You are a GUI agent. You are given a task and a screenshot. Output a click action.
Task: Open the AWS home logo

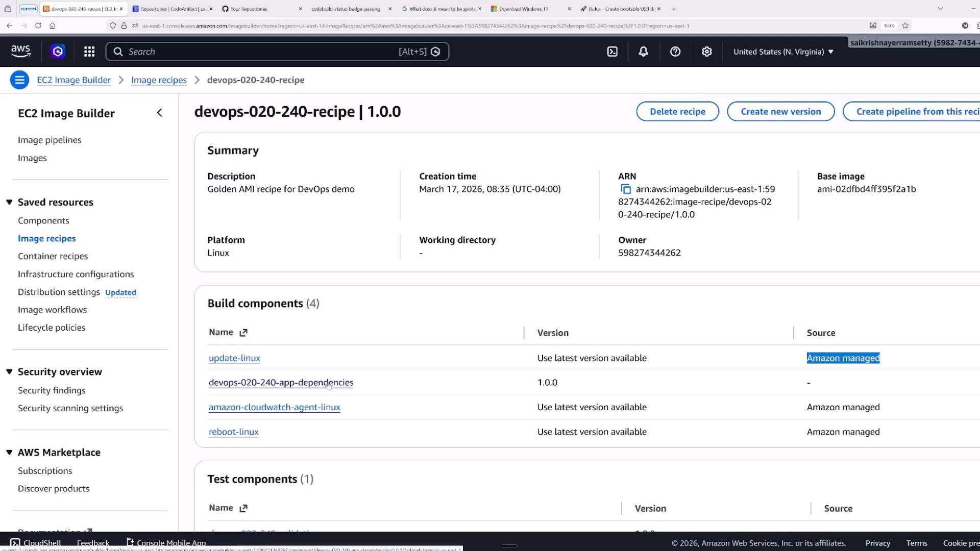(x=20, y=51)
